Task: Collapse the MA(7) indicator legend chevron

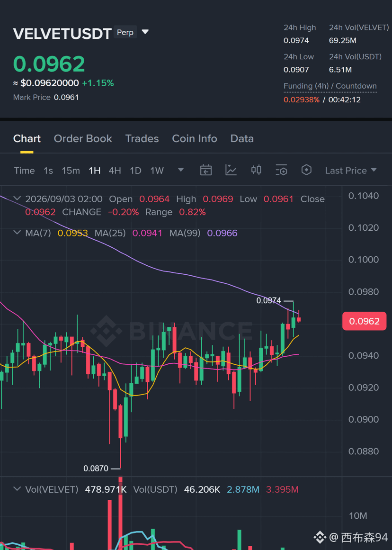Action: 17,233
